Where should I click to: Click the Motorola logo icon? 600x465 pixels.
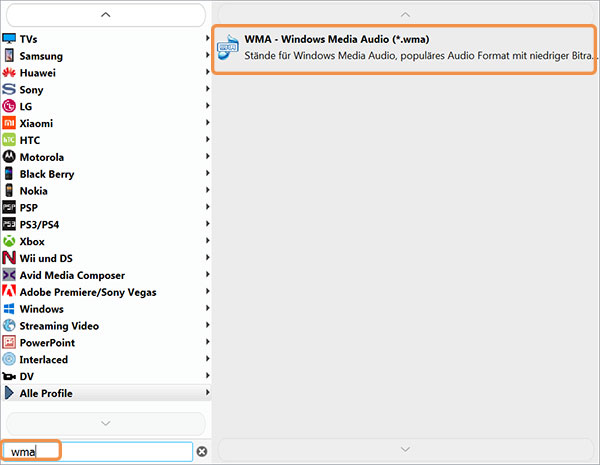point(9,157)
